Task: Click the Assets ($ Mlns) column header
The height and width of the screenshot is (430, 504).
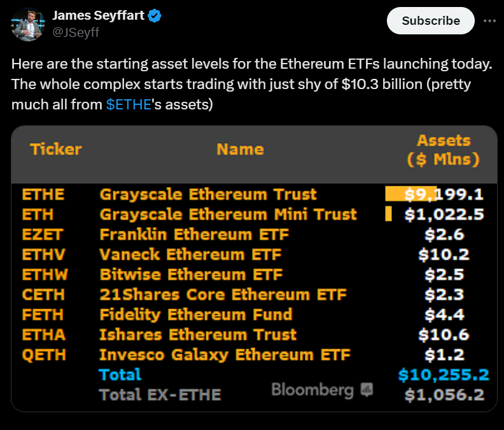Action: point(444,149)
